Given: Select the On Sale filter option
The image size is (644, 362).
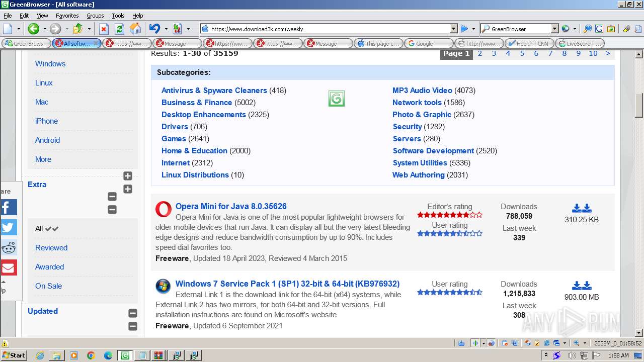Looking at the screenshot, I should click(x=48, y=286).
